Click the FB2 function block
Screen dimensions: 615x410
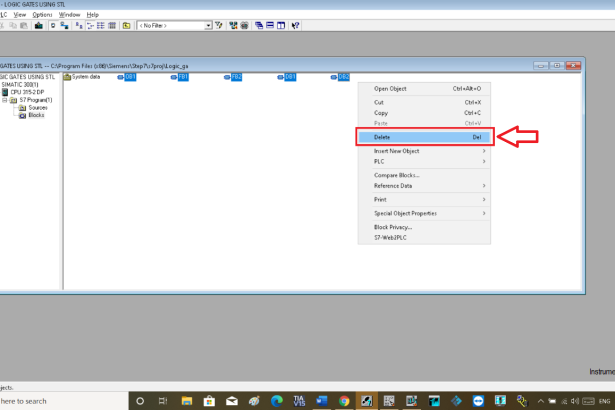235,77
